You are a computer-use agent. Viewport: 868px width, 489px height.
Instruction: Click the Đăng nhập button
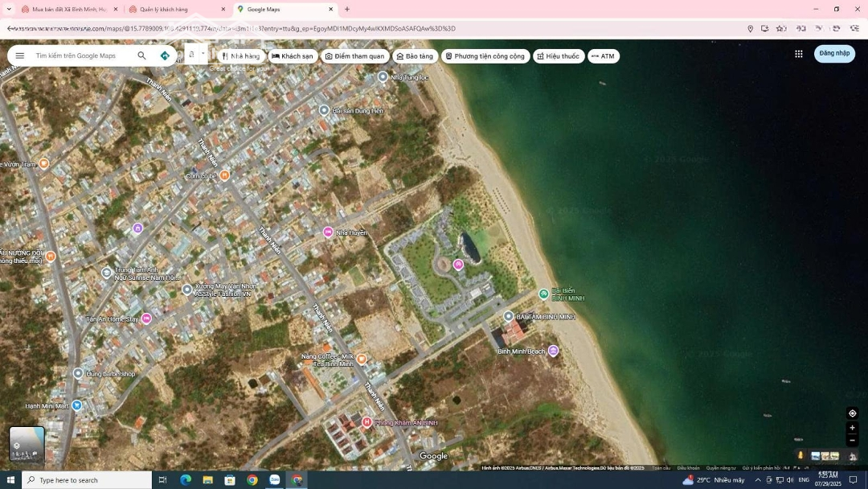coord(834,54)
